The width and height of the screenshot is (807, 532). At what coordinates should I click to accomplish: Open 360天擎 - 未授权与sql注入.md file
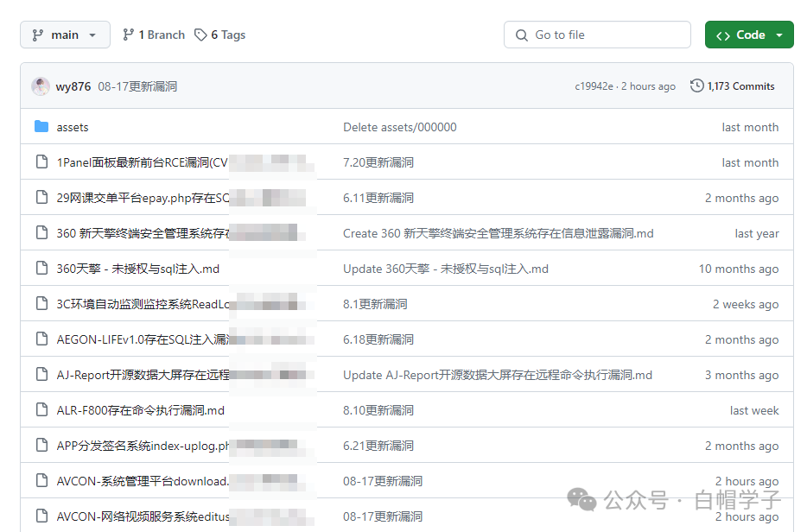[138, 269]
